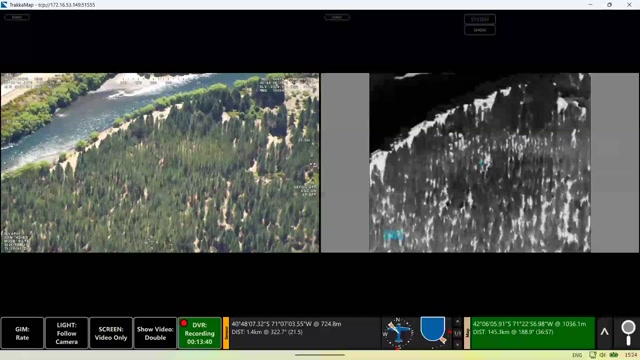Step page up arrow above 1/1
Viewport: 640px width, 360px height.
(458, 322)
